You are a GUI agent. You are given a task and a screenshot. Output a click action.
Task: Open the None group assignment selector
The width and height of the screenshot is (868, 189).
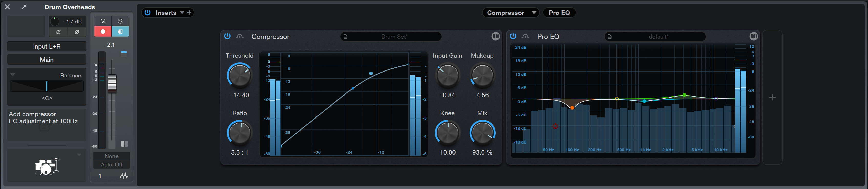[x=112, y=156]
